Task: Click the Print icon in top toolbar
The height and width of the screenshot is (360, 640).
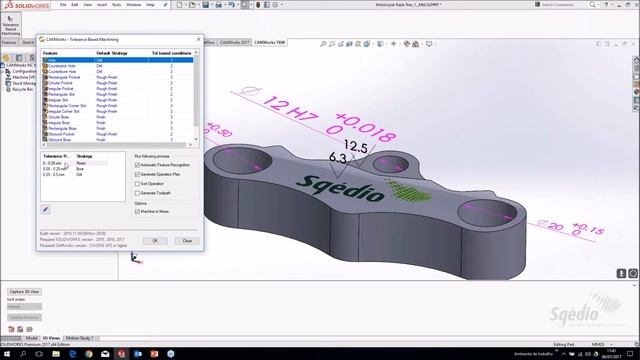Action: (218, 5)
